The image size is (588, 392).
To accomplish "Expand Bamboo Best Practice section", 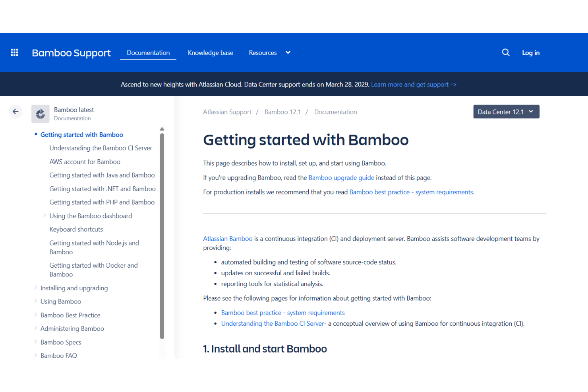I will pyautogui.click(x=35, y=315).
